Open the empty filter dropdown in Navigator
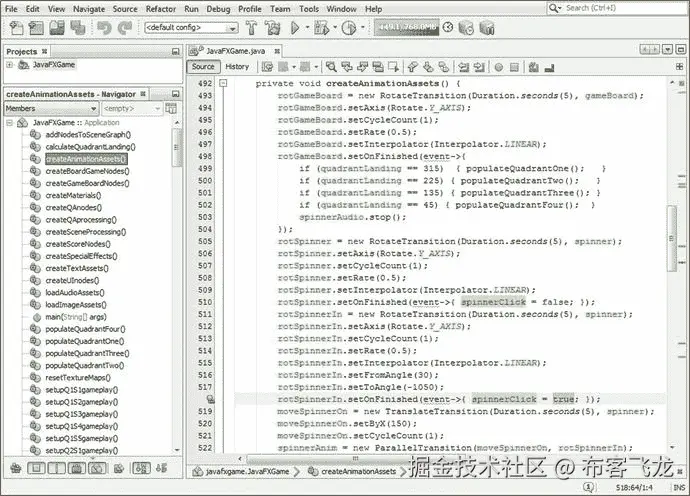The image size is (690, 496). click(x=132, y=108)
